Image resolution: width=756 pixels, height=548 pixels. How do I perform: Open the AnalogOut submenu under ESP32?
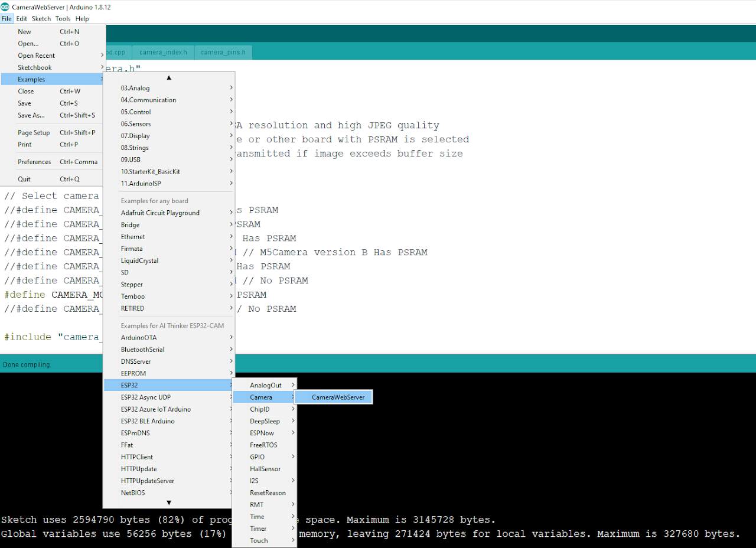265,385
